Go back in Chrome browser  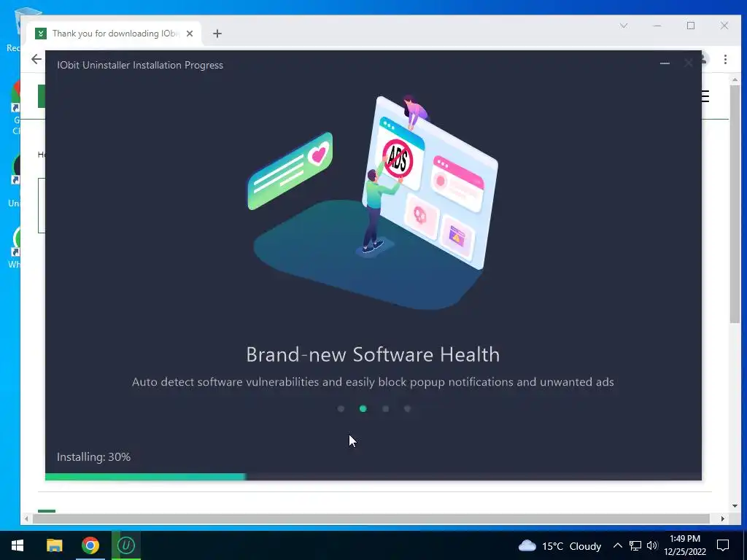point(36,59)
